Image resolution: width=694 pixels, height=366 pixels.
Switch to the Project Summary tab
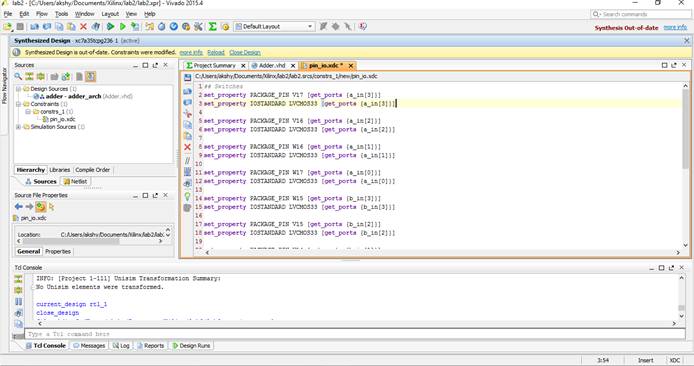point(215,65)
